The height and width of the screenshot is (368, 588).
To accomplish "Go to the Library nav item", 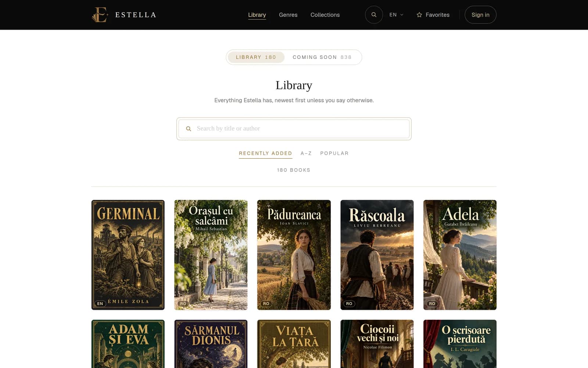I will 257,15.
